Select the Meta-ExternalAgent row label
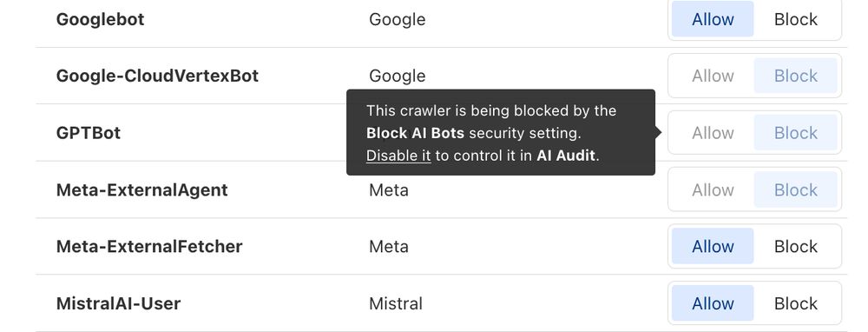The height and width of the screenshot is (332, 868). pos(141,190)
